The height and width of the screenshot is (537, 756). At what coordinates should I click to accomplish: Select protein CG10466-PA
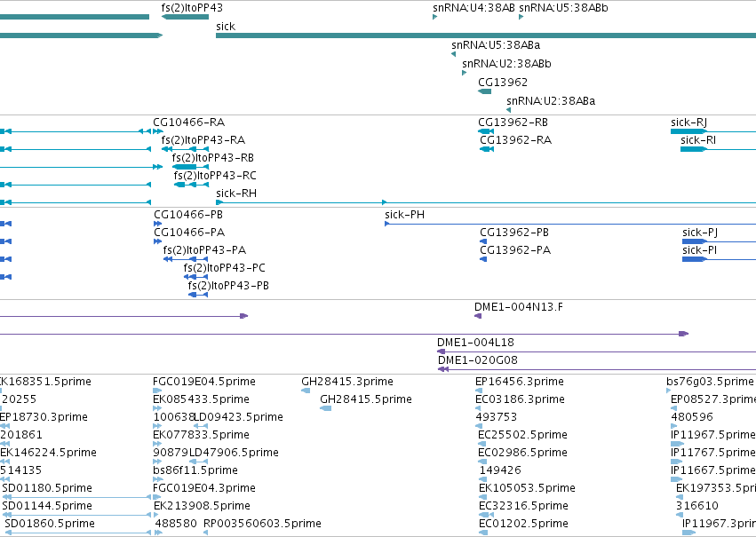point(189,233)
